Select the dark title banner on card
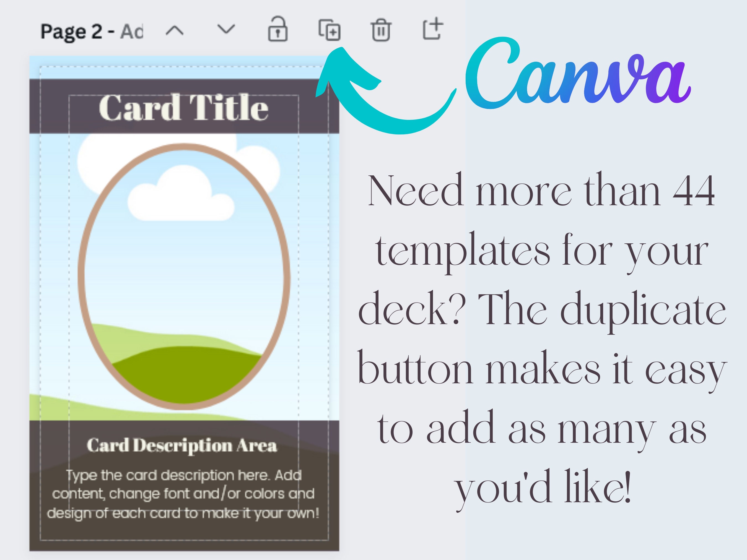 pos(184,106)
